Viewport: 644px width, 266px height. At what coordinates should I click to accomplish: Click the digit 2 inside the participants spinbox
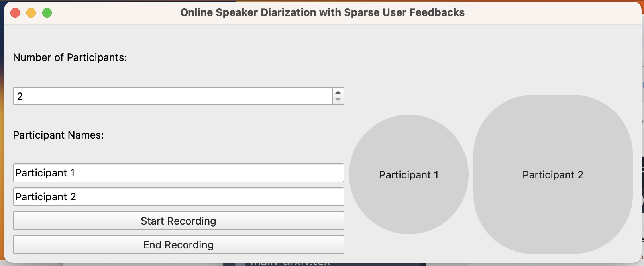(20, 96)
